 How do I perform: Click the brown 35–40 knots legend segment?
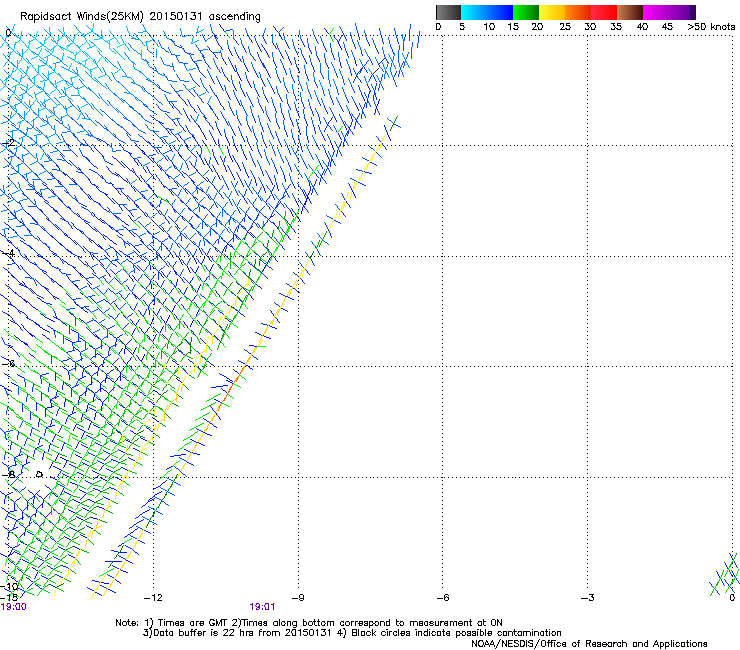(630, 12)
